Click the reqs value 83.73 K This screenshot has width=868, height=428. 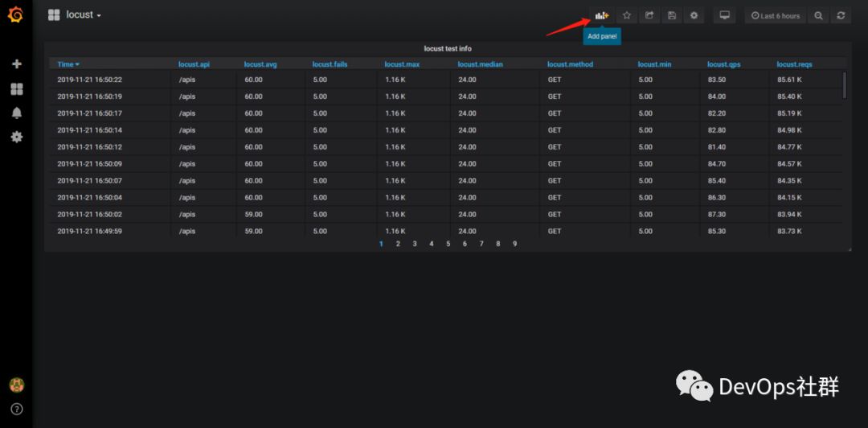789,231
